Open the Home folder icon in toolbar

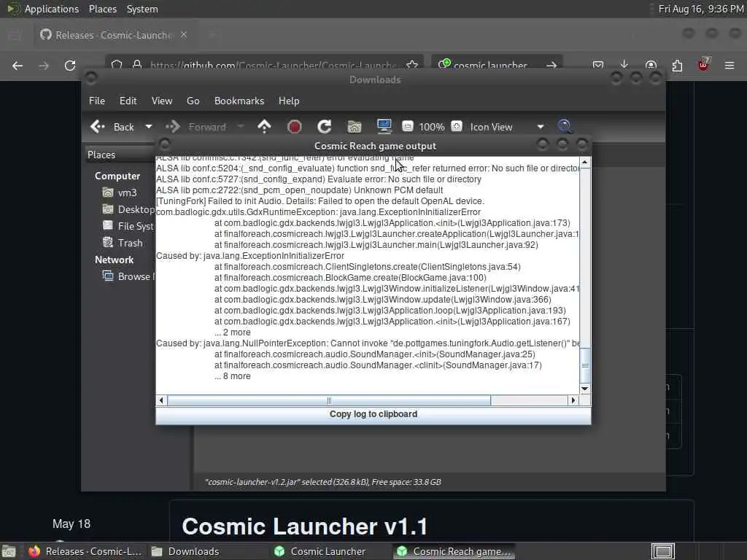[x=354, y=127]
